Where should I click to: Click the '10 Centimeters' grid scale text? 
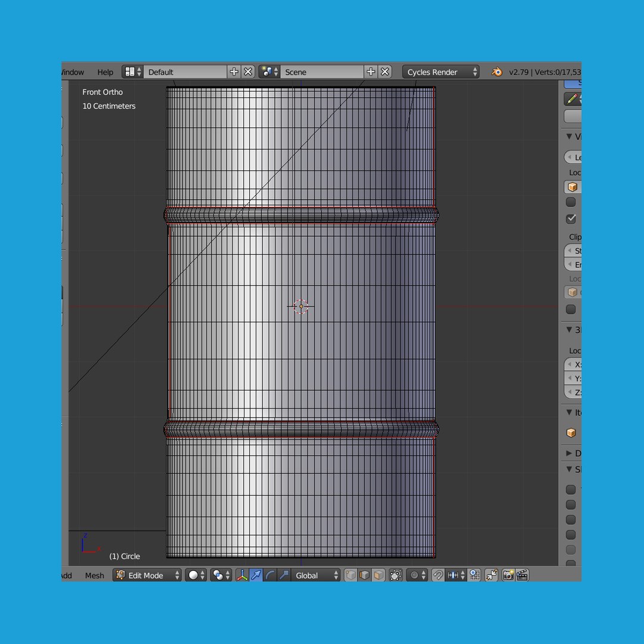pyautogui.click(x=109, y=106)
